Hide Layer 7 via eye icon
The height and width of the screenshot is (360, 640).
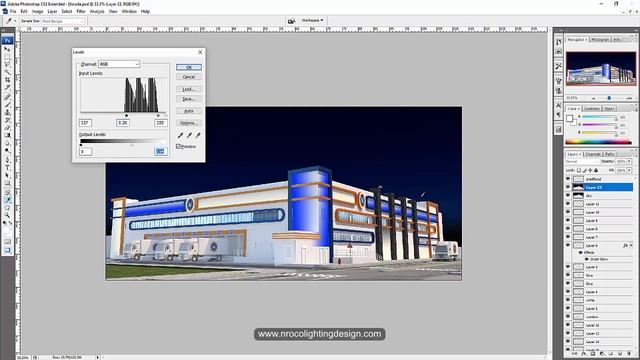click(x=568, y=237)
